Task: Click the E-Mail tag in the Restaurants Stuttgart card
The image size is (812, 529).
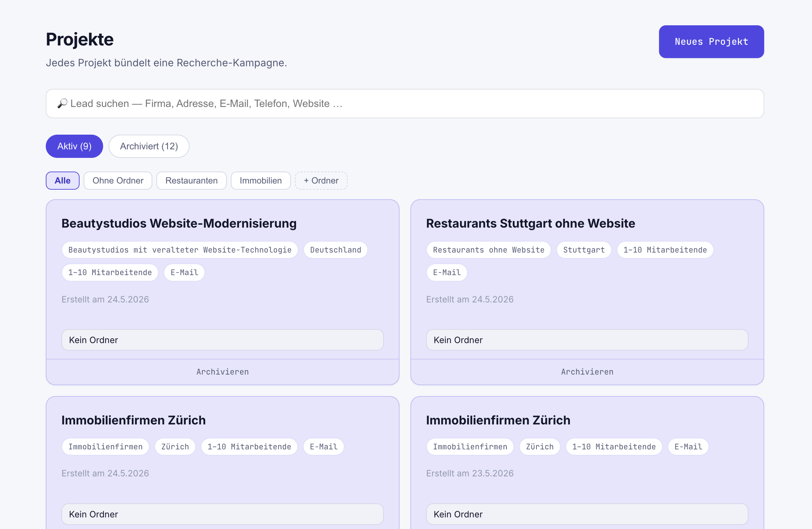Action: tap(447, 272)
